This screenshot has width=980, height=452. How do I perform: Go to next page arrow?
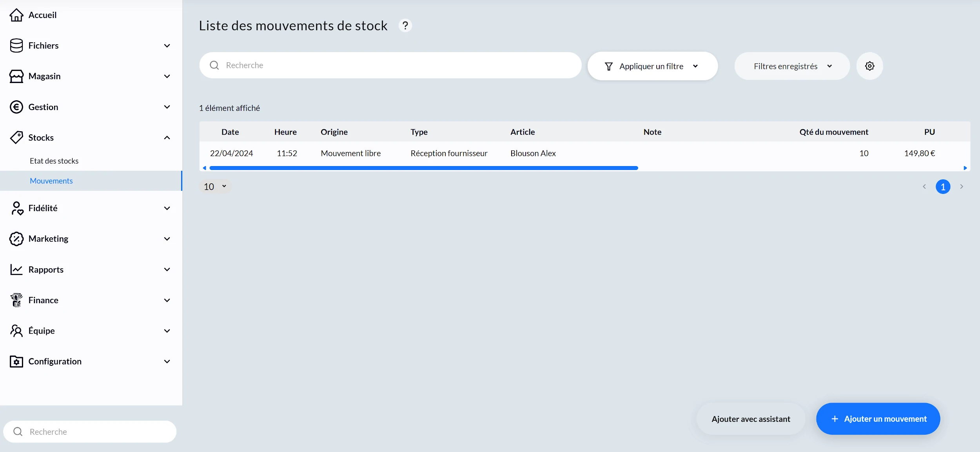[x=962, y=186]
